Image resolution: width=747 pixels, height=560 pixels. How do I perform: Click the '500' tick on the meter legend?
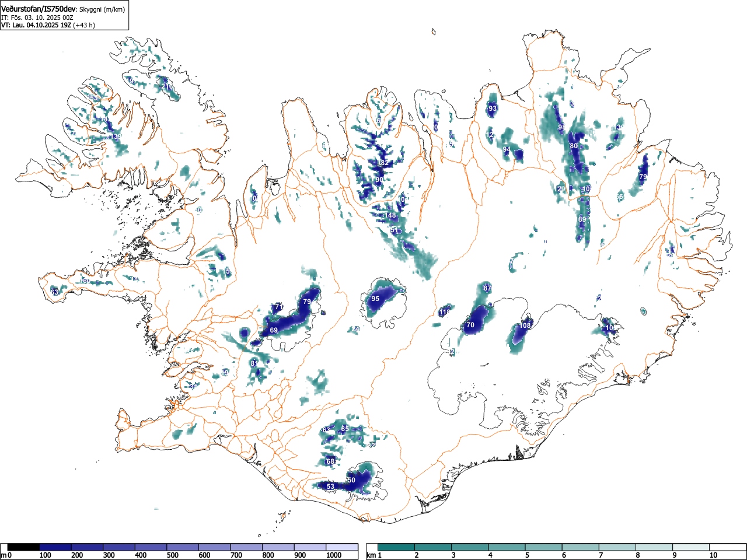coord(172,555)
